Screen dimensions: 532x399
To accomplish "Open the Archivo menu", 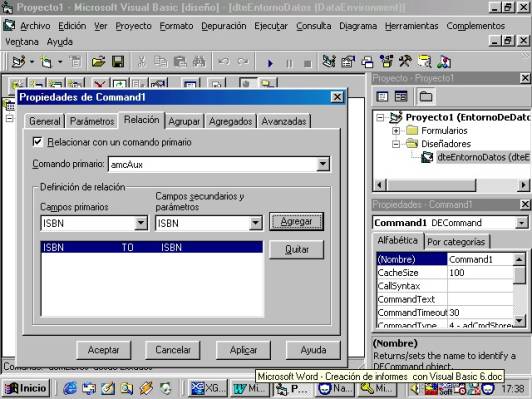I will [35, 26].
